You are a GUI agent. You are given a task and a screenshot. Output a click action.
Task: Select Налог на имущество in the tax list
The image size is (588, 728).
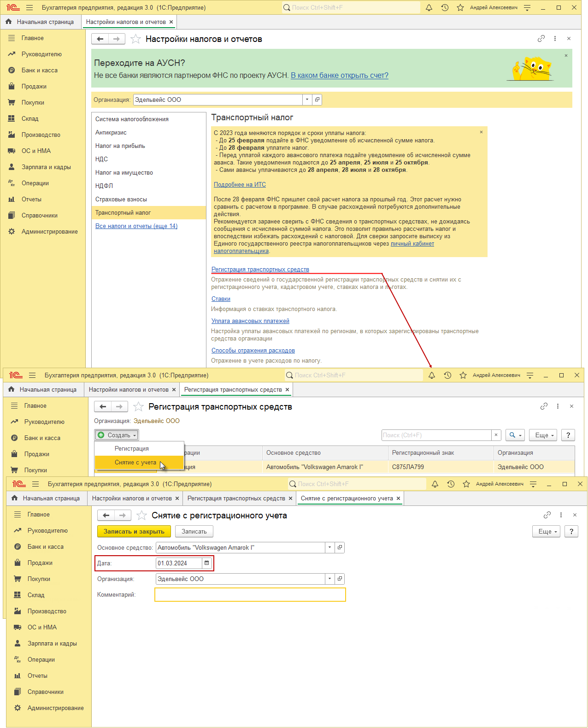pos(124,173)
